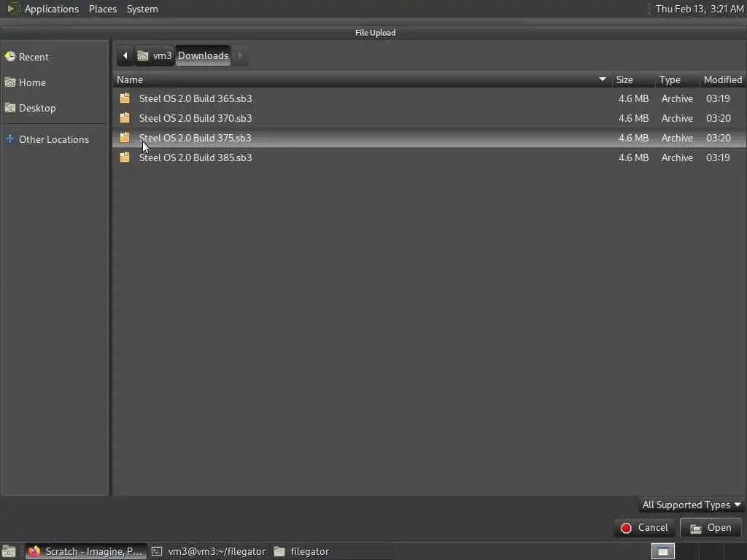
Task: Click the 03:19 modified time of Build 385
Action: (x=718, y=157)
